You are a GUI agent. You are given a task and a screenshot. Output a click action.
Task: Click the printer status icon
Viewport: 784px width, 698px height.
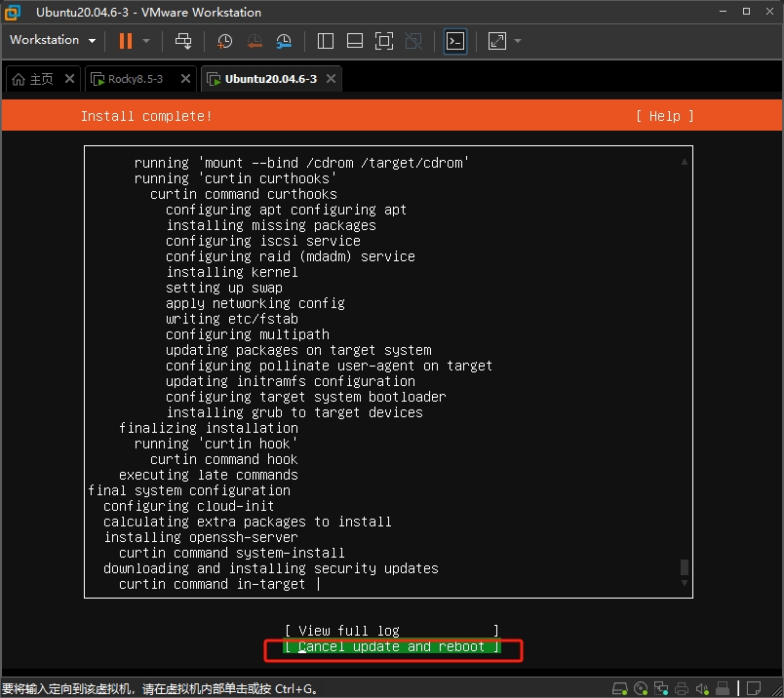682,688
